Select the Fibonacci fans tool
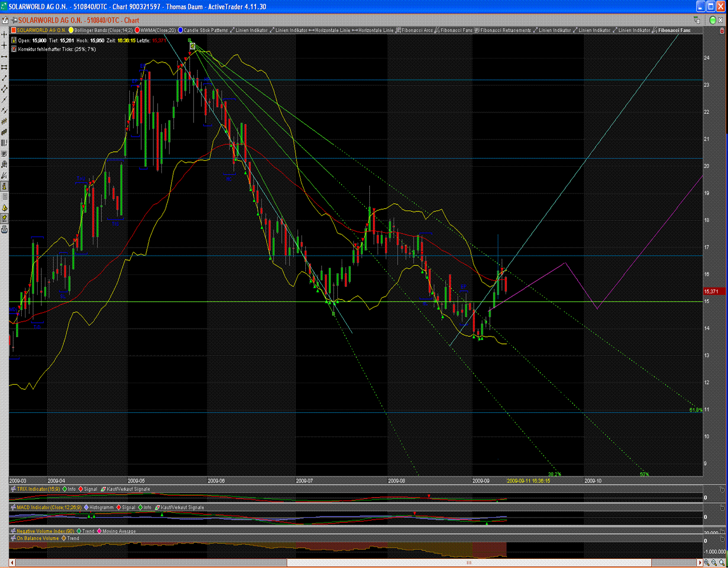 point(4,175)
